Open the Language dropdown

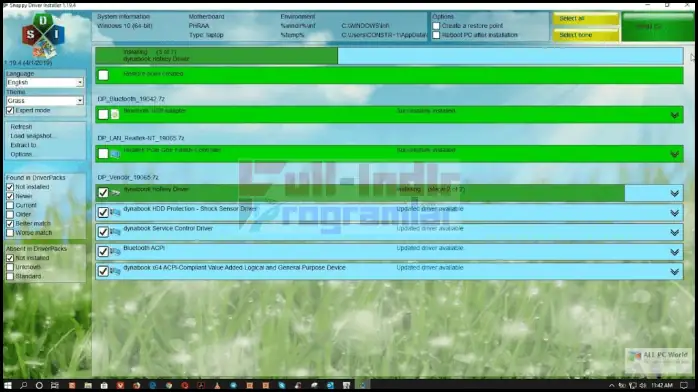[x=45, y=83]
